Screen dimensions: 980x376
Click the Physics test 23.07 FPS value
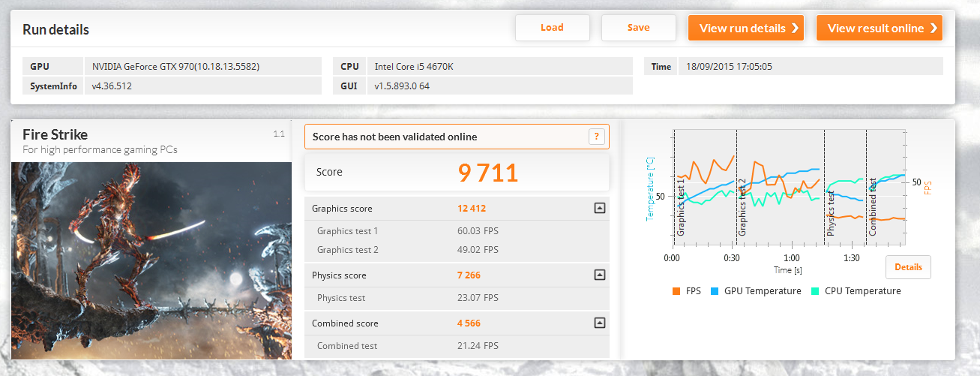tap(478, 298)
